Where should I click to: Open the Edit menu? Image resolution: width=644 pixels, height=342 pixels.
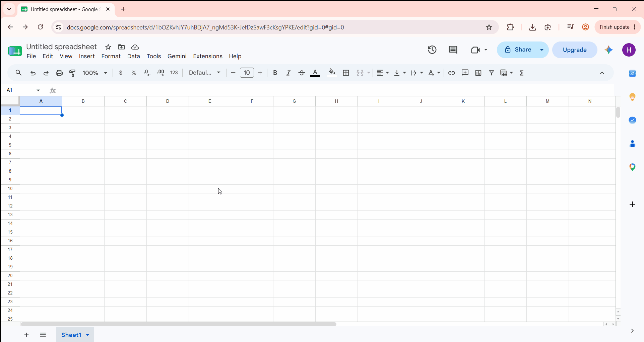pyautogui.click(x=48, y=56)
